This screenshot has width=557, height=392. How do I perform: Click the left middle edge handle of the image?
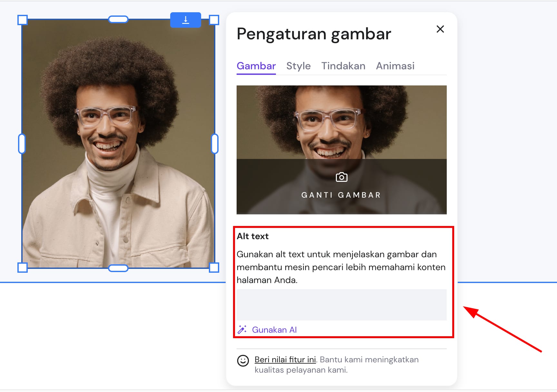(22, 144)
